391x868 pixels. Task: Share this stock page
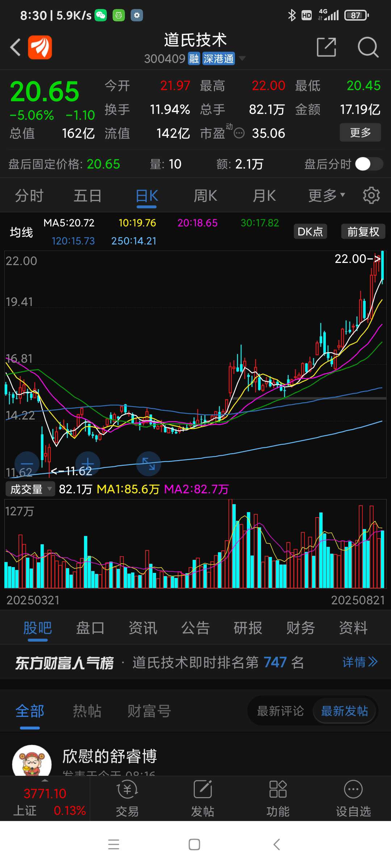tap(326, 47)
